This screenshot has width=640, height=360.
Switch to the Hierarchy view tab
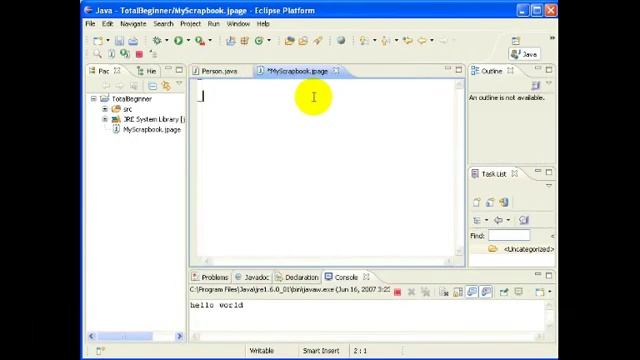(147, 71)
